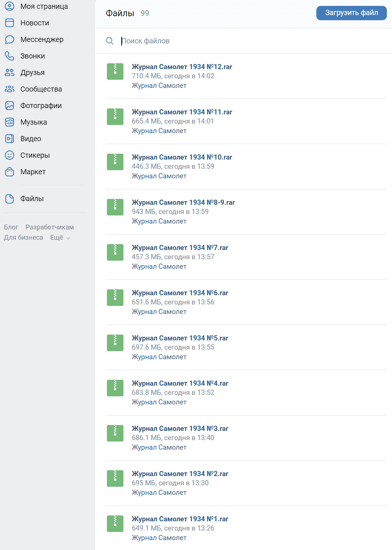The height and width of the screenshot is (550, 392).
Task: Focus the Поиск файлов search field
Action: pyautogui.click(x=250, y=41)
